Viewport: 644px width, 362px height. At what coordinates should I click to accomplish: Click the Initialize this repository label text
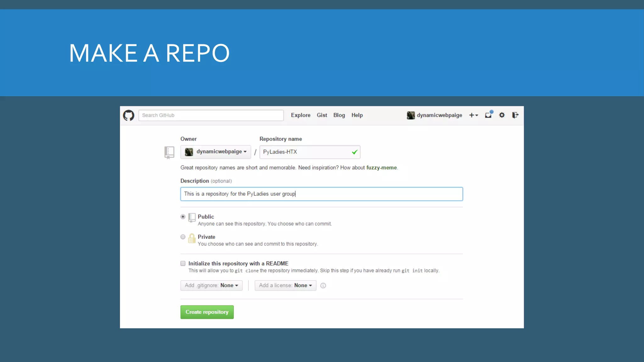[238, 263]
